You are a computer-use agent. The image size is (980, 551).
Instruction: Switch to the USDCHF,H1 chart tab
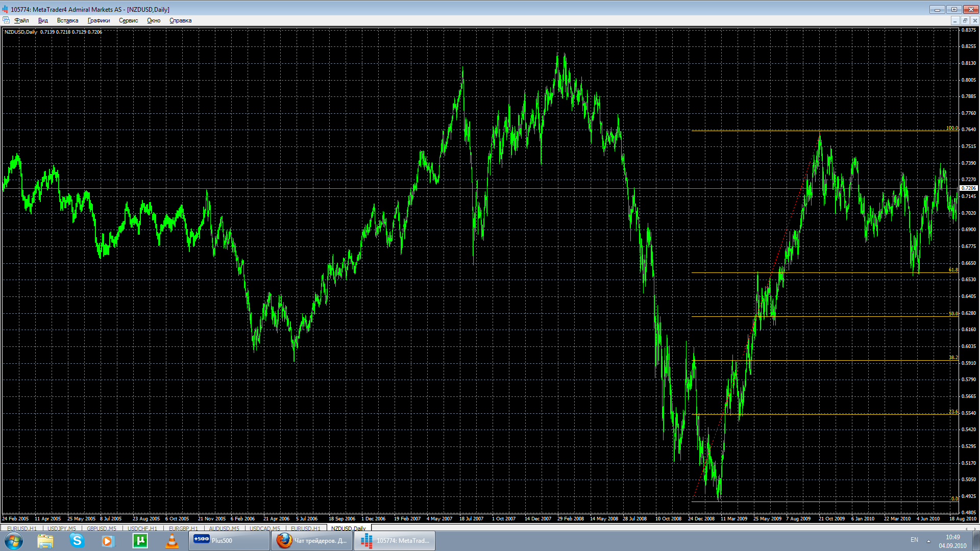[142, 528]
